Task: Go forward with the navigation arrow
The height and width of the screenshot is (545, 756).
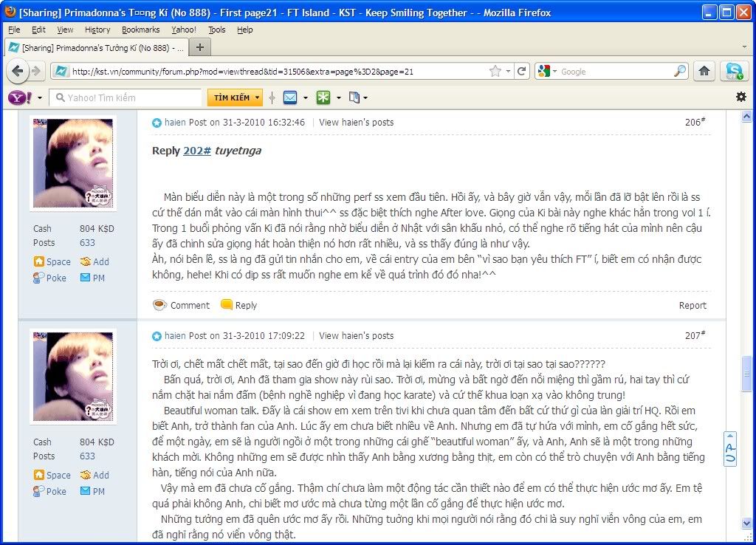Action: pyautogui.click(x=36, y=72)
